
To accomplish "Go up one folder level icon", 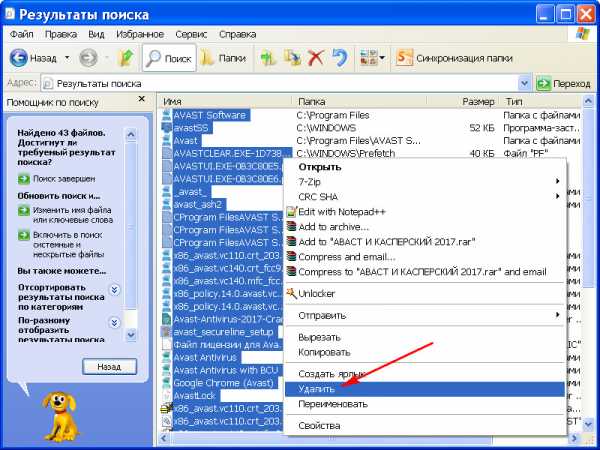I will click(126, 58).
